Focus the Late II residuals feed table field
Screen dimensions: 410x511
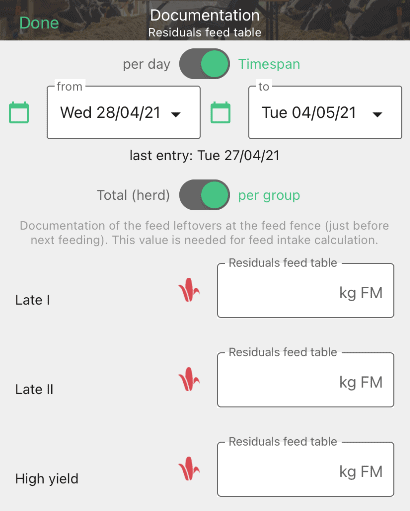click(x=305, y=380)
